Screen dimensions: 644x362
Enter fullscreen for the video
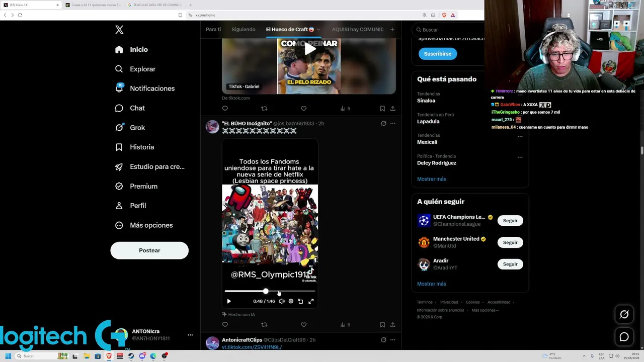pos(311,301)
